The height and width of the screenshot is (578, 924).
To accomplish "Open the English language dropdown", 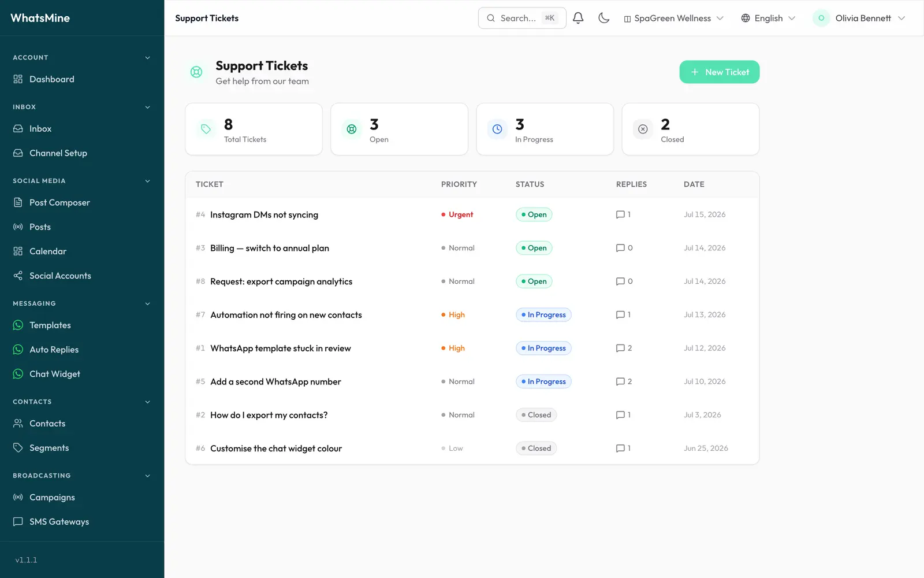I will [768, 18].
